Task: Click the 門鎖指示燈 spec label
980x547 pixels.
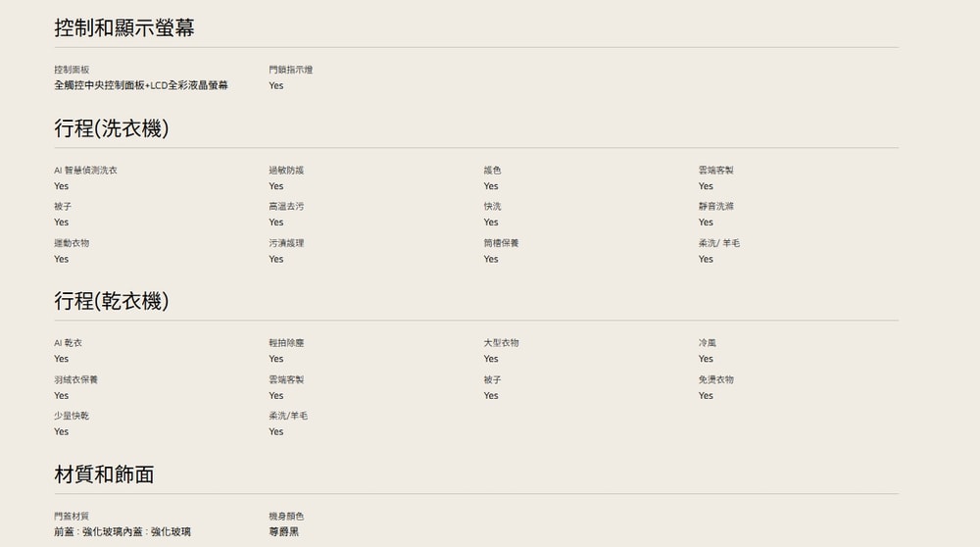Action: pyautogui.click(x=291, y=70)
